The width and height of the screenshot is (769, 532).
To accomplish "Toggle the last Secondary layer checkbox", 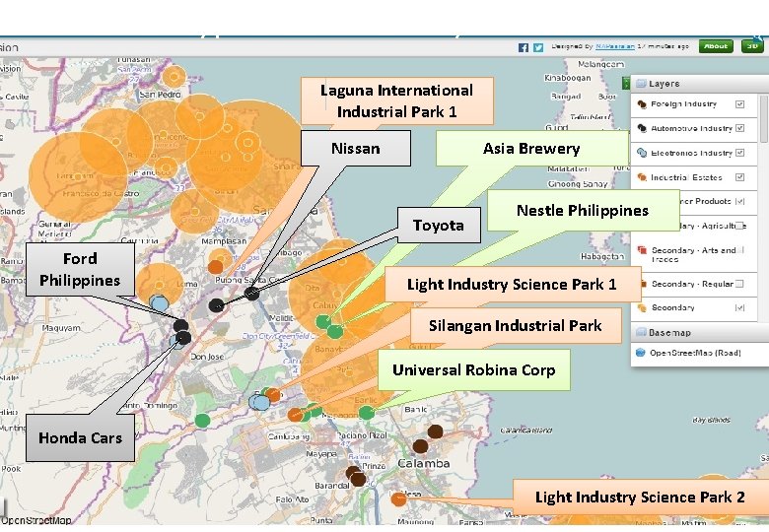I will (739, 308).
